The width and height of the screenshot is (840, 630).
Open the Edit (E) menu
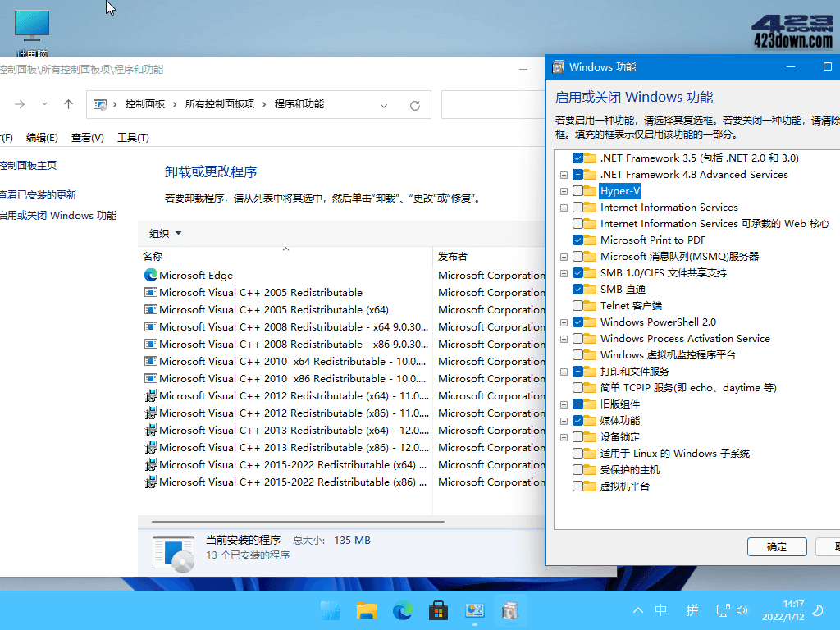pos(42,138)
